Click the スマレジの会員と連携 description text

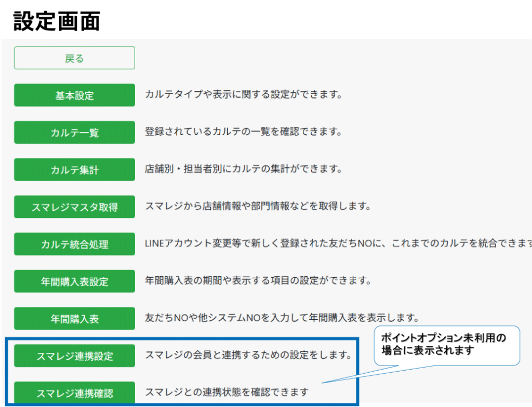point(249,356)
